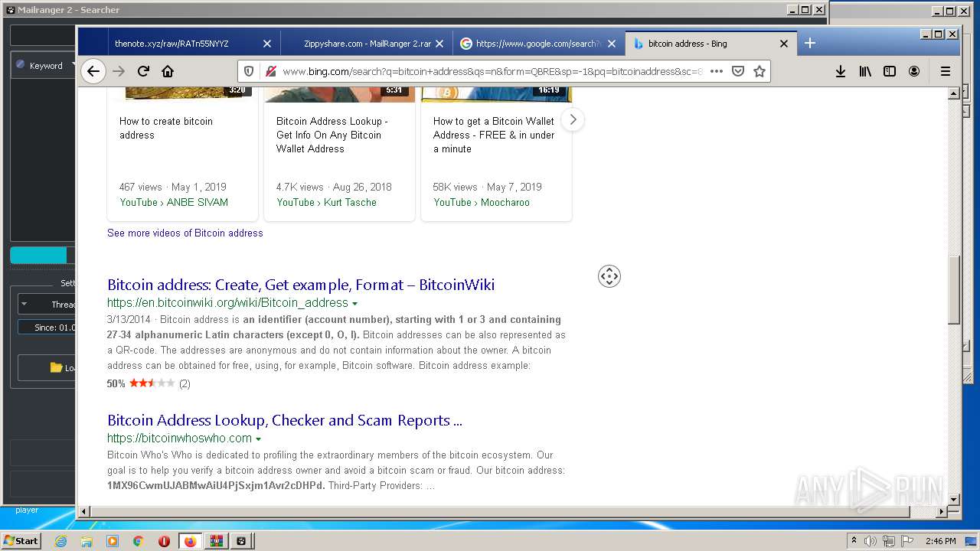Open the Library history and bookmarks
This screenshot has width=980, height=551.
865,71
